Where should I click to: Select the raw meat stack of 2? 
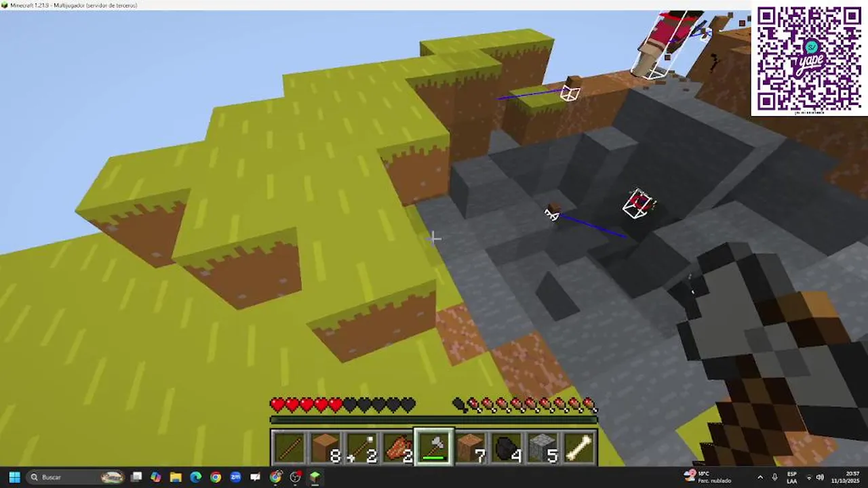click(x=399, y=448)
